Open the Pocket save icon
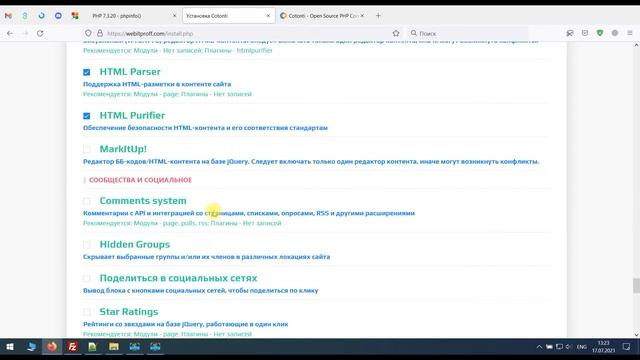Image resolution: width=640 pixels, height=360 pixels. pyautogui.click(x=585, y=33)
